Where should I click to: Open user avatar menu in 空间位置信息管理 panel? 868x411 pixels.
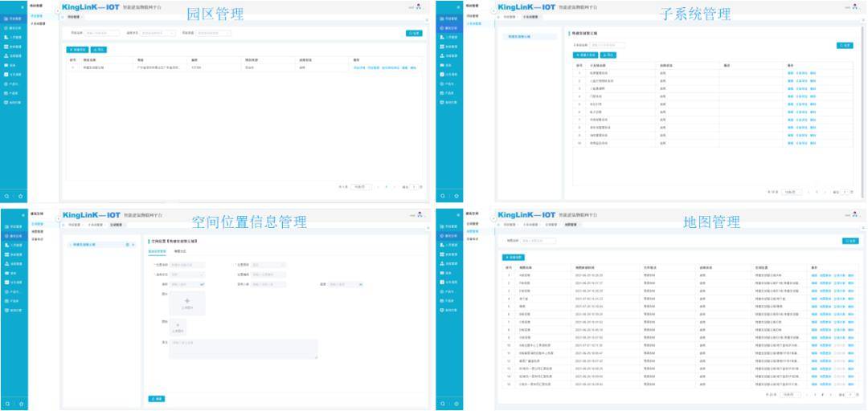(419, 214)
